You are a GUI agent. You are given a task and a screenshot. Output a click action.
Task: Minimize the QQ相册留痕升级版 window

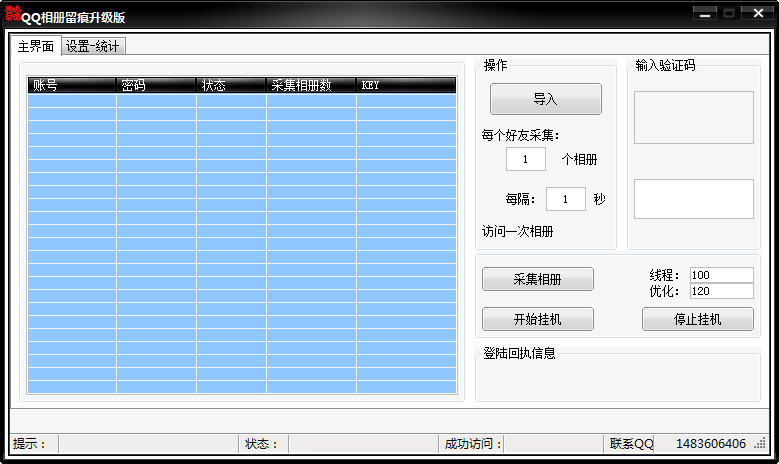[x=704, y=13]
